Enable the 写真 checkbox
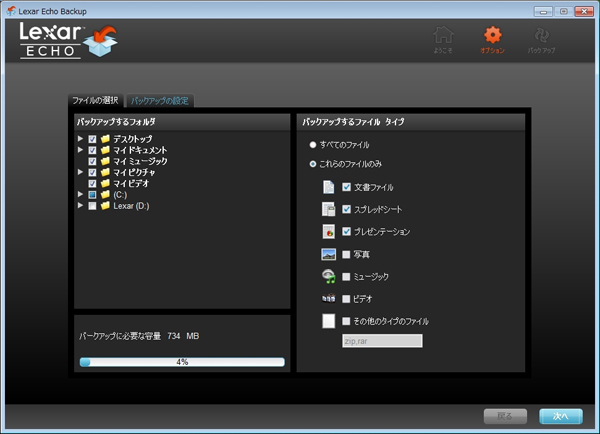The height and width of the screenshot is (434, 600). (x=346, y=254)
